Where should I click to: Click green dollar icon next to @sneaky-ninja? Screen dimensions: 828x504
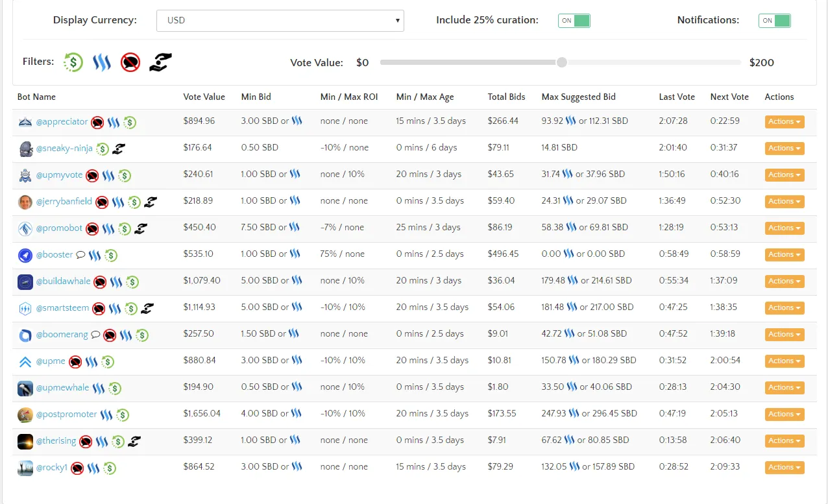pyautogui.click(x=103, y=149)
